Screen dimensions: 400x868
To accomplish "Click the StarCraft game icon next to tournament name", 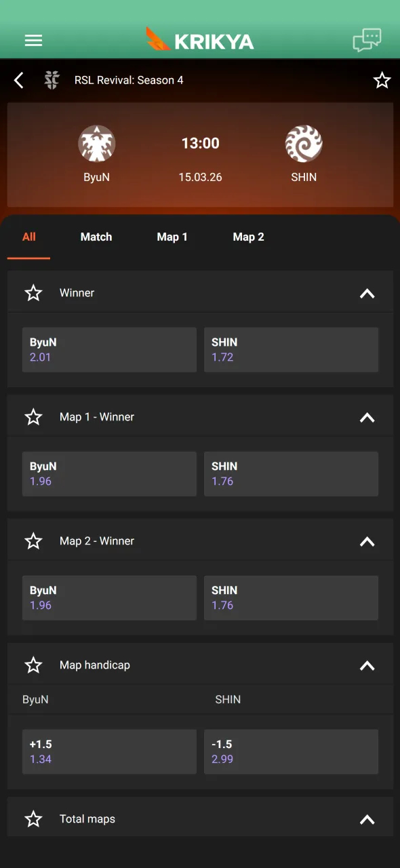I will (51, 80).
